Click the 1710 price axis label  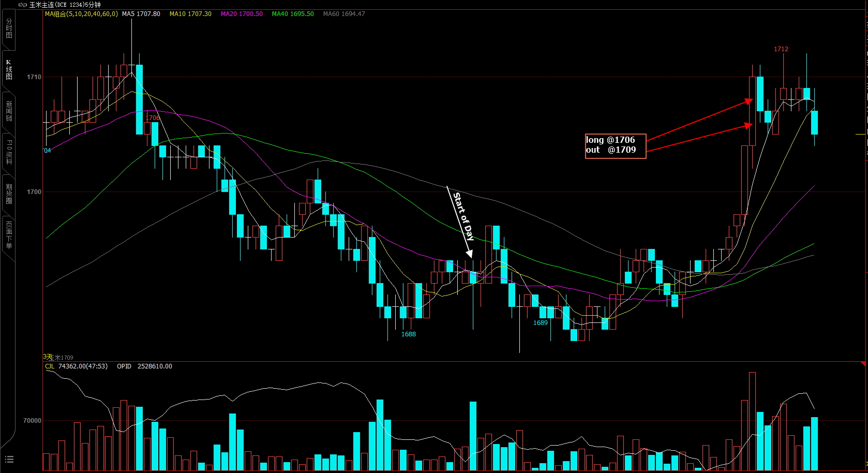(34, 77)
